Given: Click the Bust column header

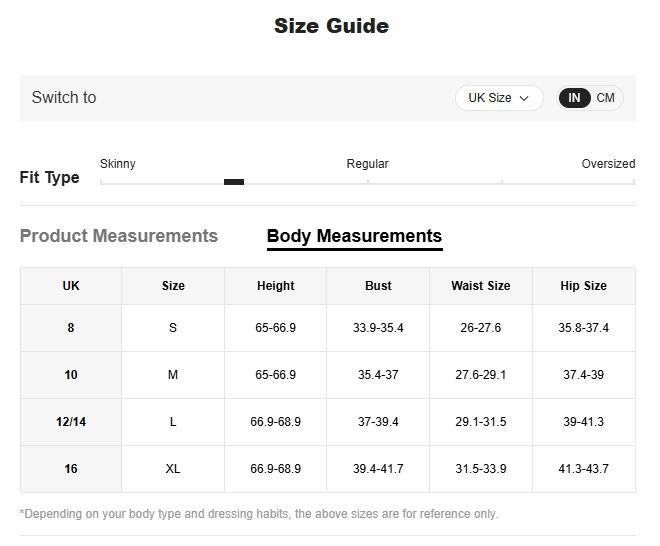Looking at the screenshot, I should [378, 286].
